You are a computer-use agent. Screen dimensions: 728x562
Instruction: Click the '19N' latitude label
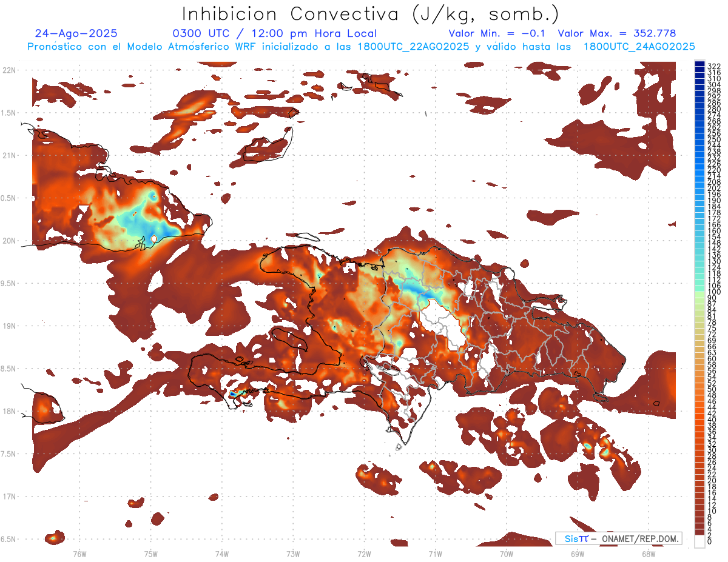click(x=8, y=326)
